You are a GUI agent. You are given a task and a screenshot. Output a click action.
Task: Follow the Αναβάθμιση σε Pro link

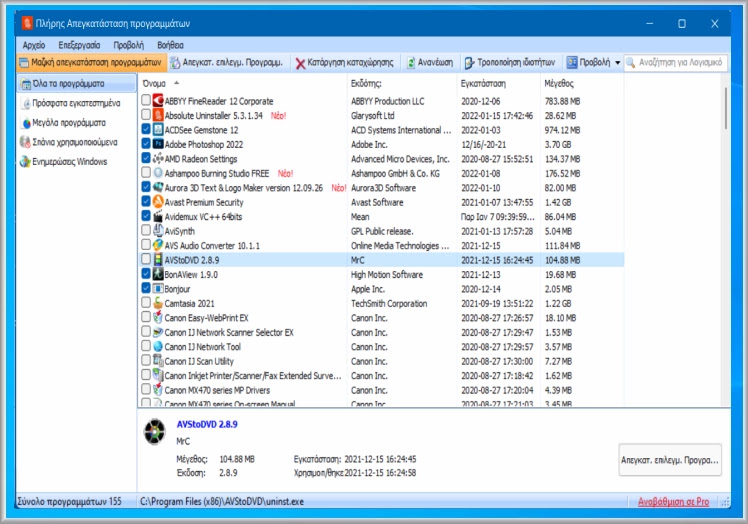pyautogui.click(x=673, y=502)
